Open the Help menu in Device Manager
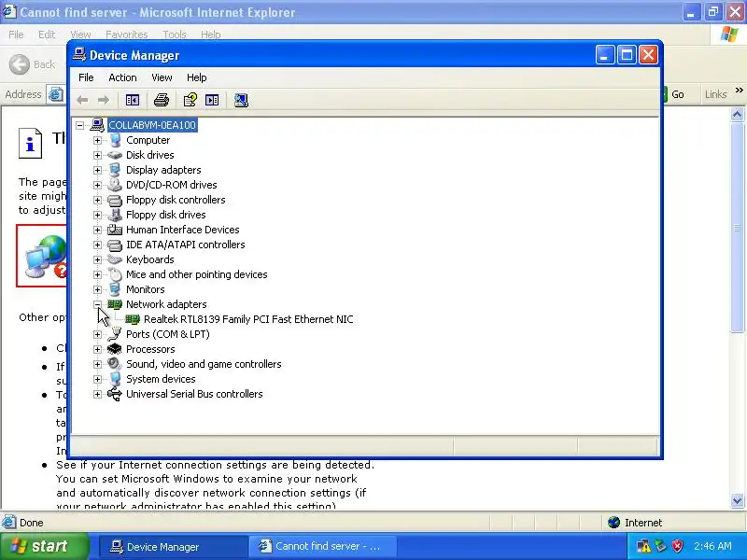Image resolution: width=747 pixels, height=560 pixels. tap(196, 77)
